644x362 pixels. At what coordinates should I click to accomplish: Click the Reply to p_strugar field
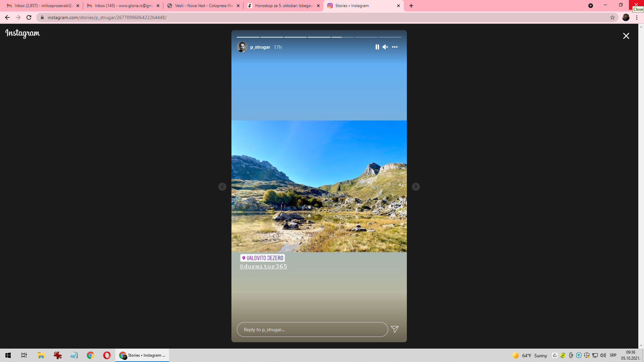(312, 329)
